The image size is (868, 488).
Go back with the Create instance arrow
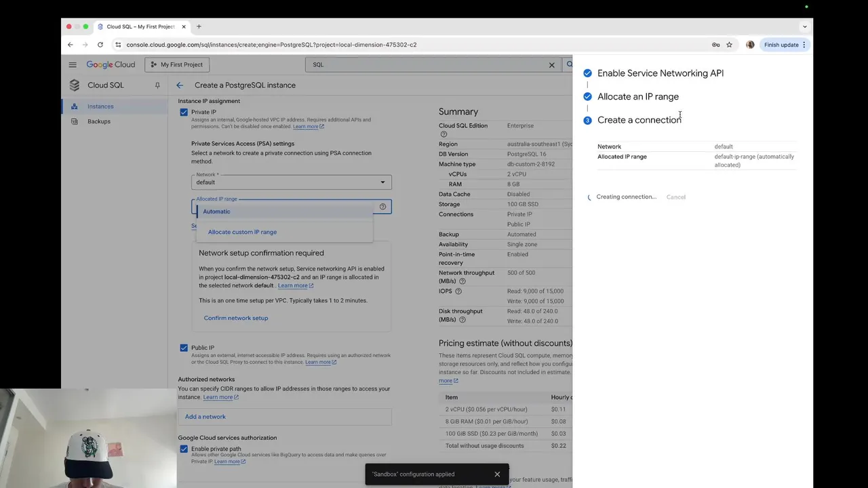pyautogui.click(x=180, y=85)
